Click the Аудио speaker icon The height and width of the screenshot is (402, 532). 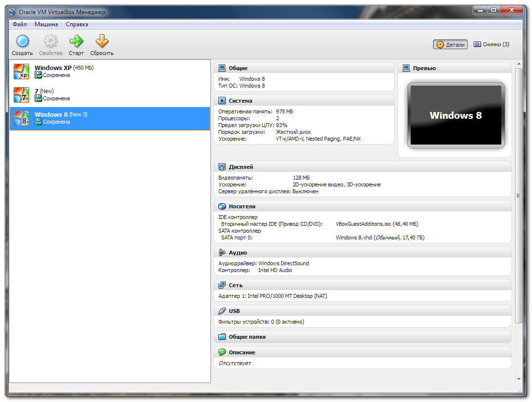pyautogui.click(x=222, y=253)
